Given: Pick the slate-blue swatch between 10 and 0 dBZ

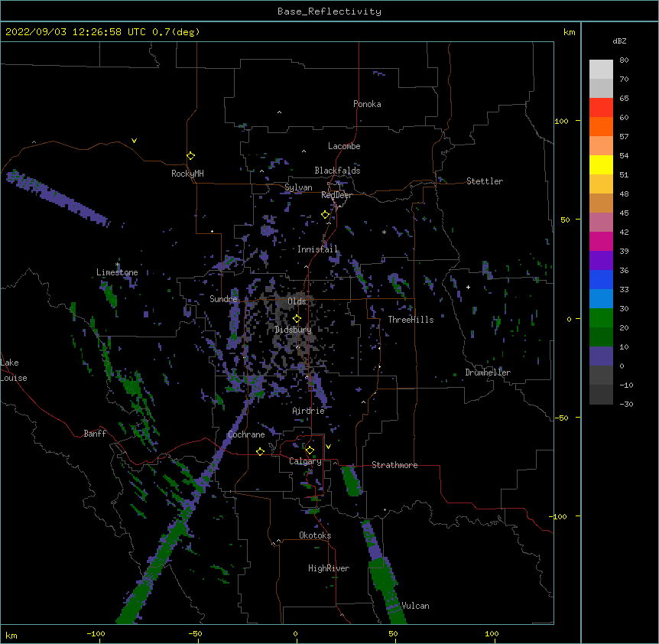Looking at the screenshot, I should coord(601,356).
